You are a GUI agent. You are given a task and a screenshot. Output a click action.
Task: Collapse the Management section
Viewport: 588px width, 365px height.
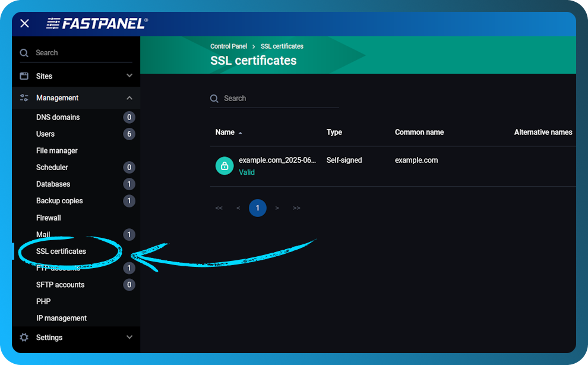tap(129, 97)
